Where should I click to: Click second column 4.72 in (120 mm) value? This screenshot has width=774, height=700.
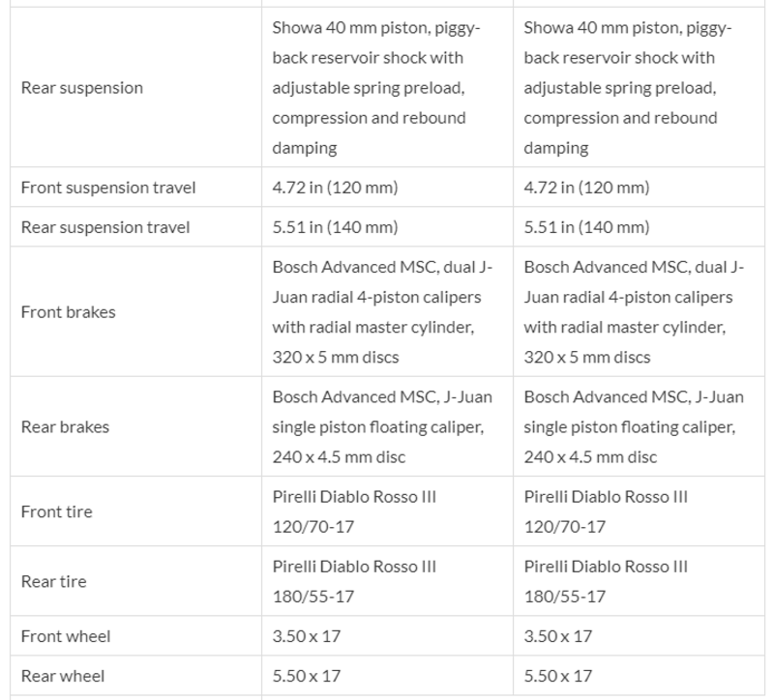pyautogui.click(x=586, y=188)
